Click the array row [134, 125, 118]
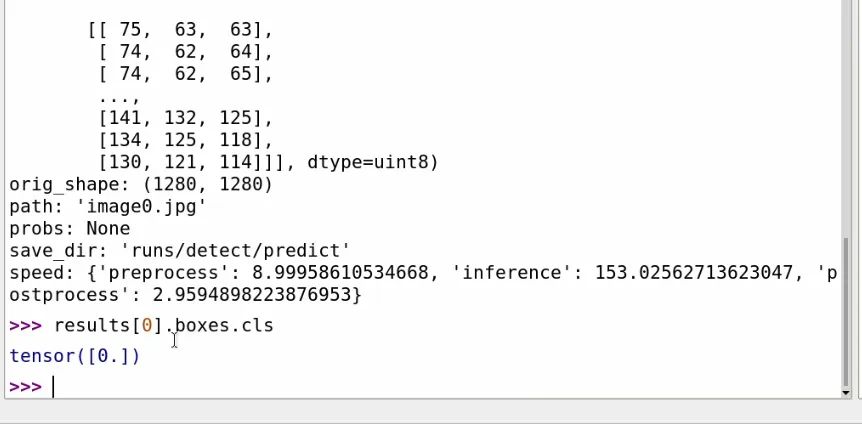 point(185,140)
